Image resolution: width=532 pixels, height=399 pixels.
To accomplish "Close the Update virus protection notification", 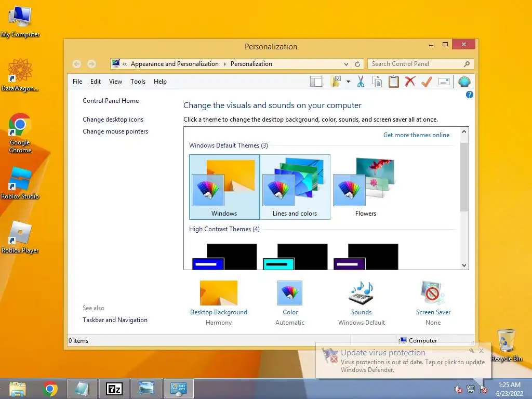I will tap(481, 351).
